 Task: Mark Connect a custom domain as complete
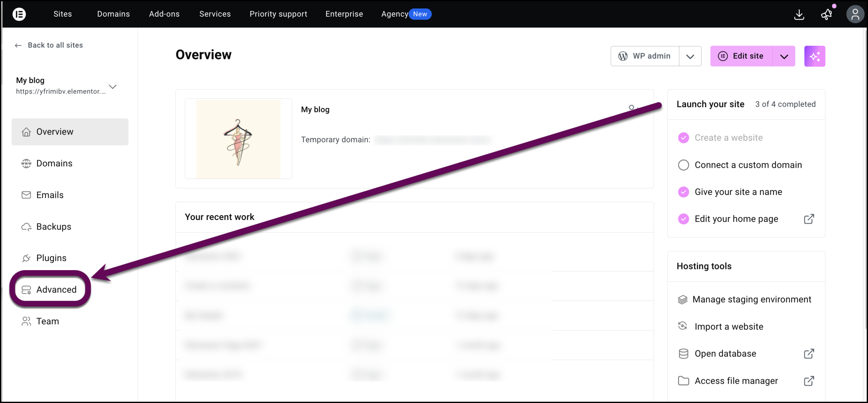684,165
